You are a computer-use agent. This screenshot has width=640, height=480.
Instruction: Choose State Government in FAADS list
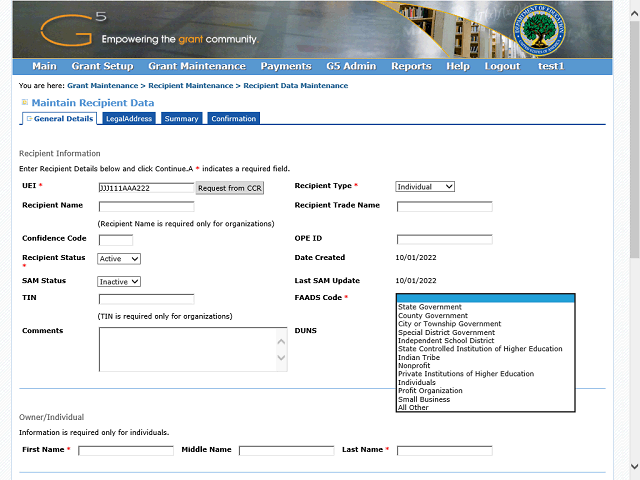[x=429, y=307]
